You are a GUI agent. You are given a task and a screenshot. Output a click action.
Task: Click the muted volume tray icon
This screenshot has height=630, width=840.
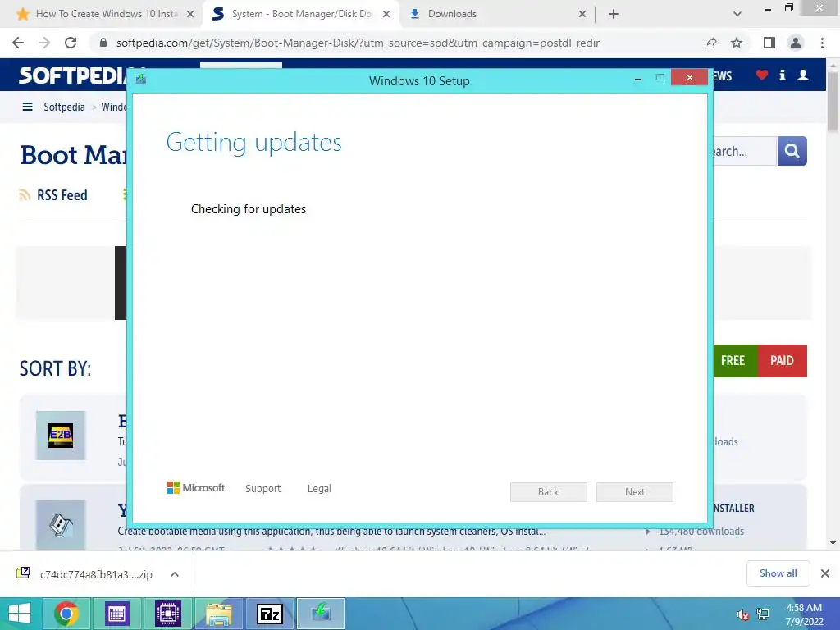[x=743, y=615]
